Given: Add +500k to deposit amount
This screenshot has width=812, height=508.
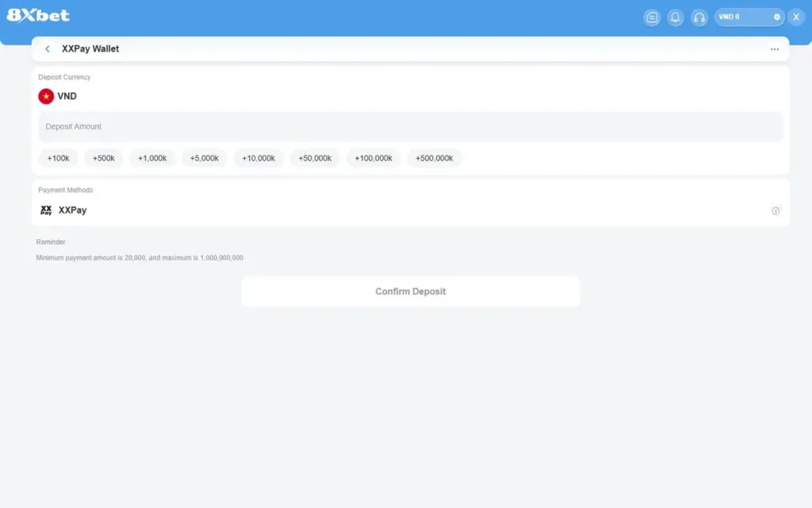Looking at the screenshot, I should pos(104,158).
